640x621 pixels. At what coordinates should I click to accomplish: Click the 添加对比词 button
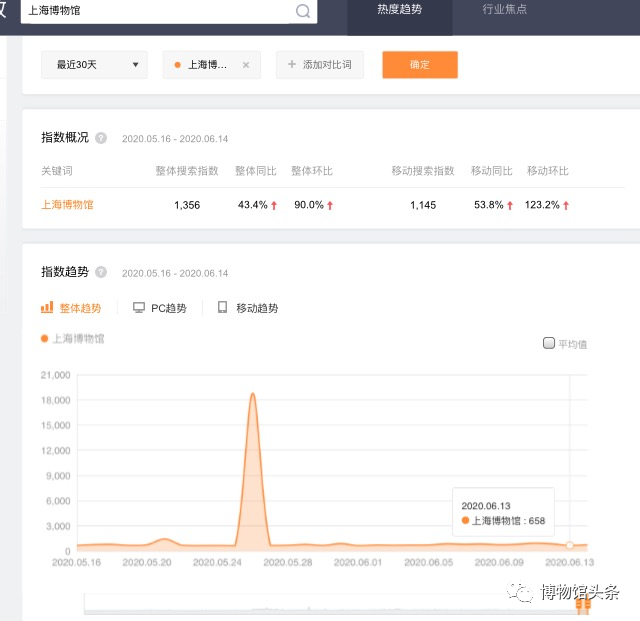320,65
